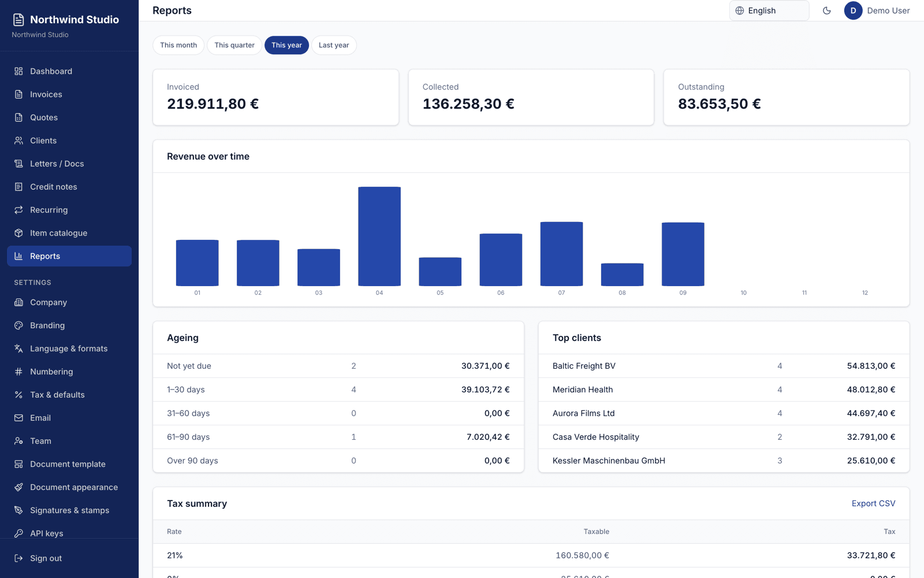924x578 pixels.
Task: Click the Item catalogue box icon
Action: coord(18,233)
